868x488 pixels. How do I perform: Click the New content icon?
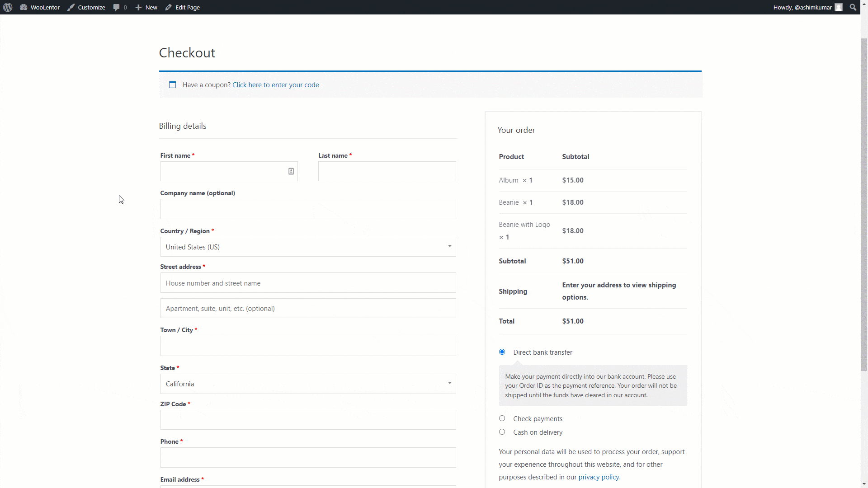[x=138, y=7]
